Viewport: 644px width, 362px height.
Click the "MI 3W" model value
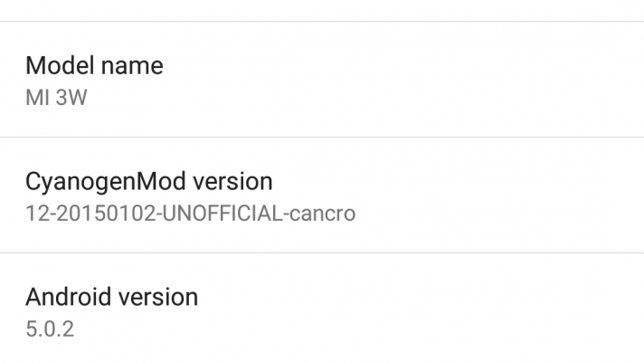click(x=56, y=97)
